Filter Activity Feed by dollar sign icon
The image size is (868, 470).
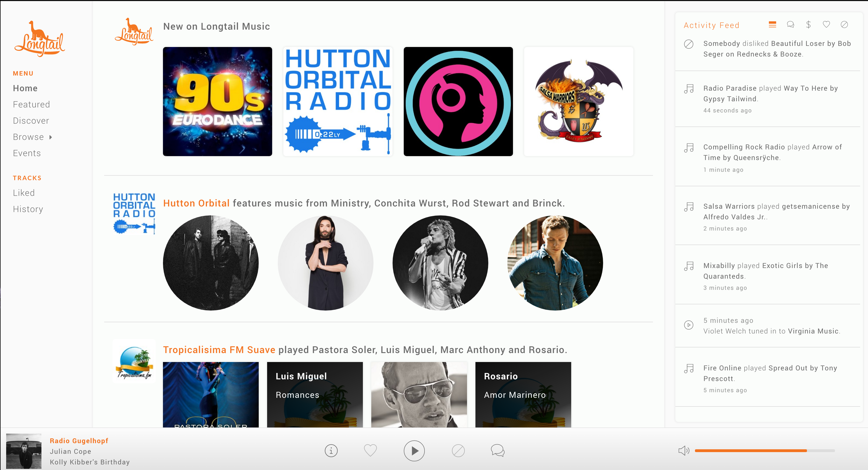click(808, 25)
